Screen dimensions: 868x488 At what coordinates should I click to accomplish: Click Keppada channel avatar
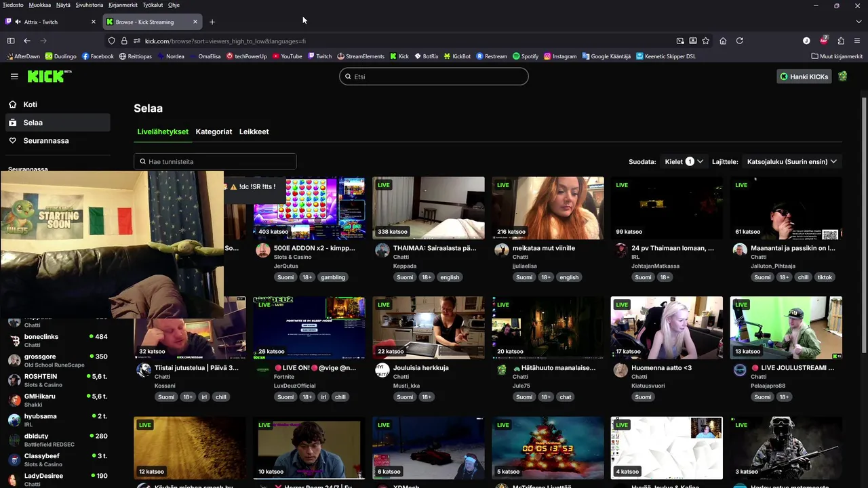click(x=382, y=250)
